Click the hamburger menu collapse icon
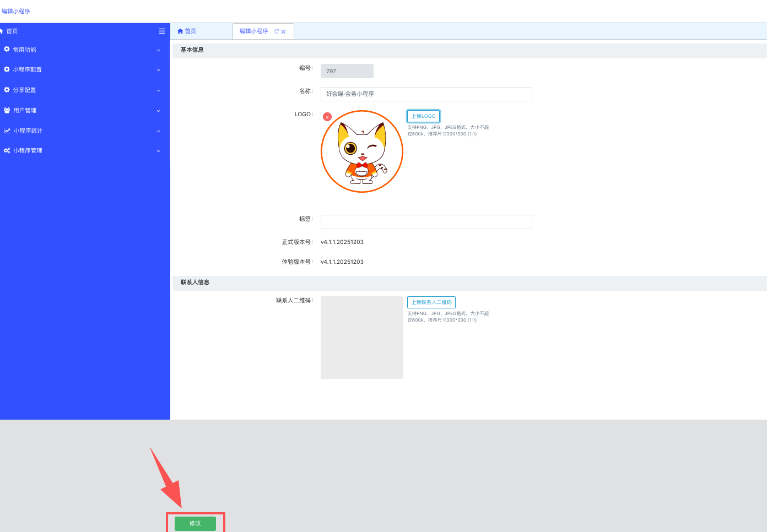Screen dimensions: 767x532 coord(161,31)
